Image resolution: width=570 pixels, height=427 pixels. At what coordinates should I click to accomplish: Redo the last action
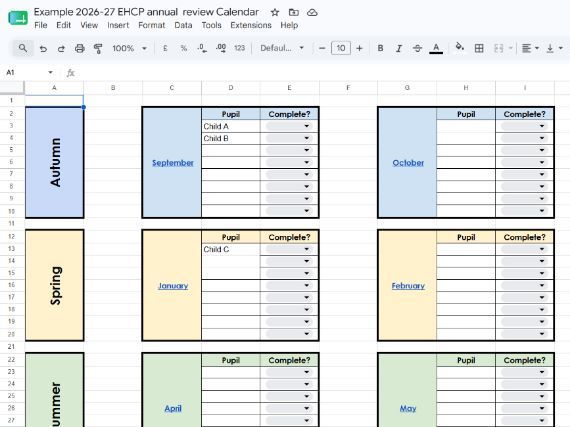[x=61, y=48]
